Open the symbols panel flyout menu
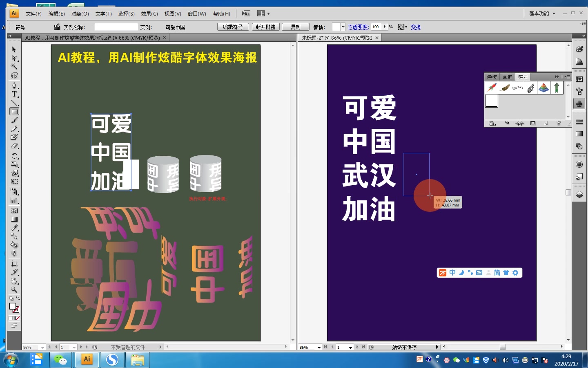Image resolution: width=588 pixels, height=368 pixels. (568, 76)
